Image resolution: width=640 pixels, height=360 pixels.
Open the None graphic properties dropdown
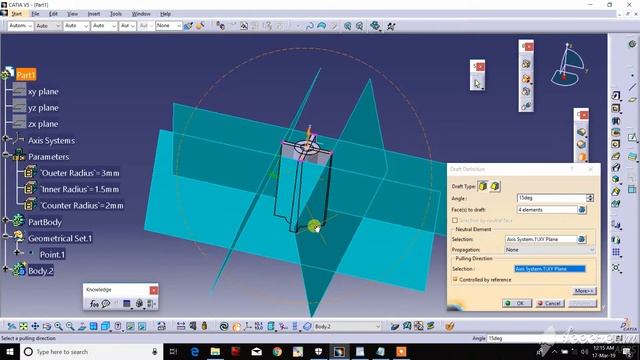click(x=169, y=26)
